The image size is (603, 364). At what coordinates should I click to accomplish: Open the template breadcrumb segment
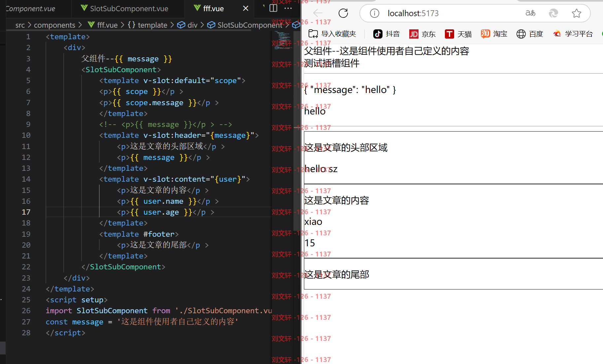(x=152, y=25)
